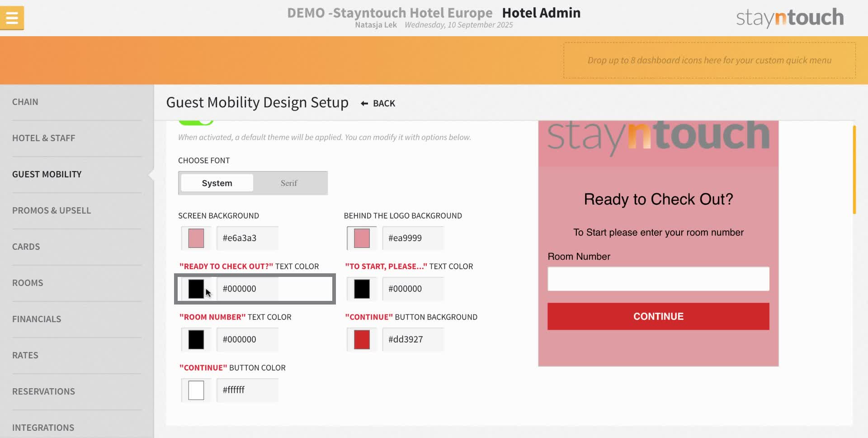Click the Hotel Admin header text
This screenshot has height=438, width=868.
coord(541,13)
